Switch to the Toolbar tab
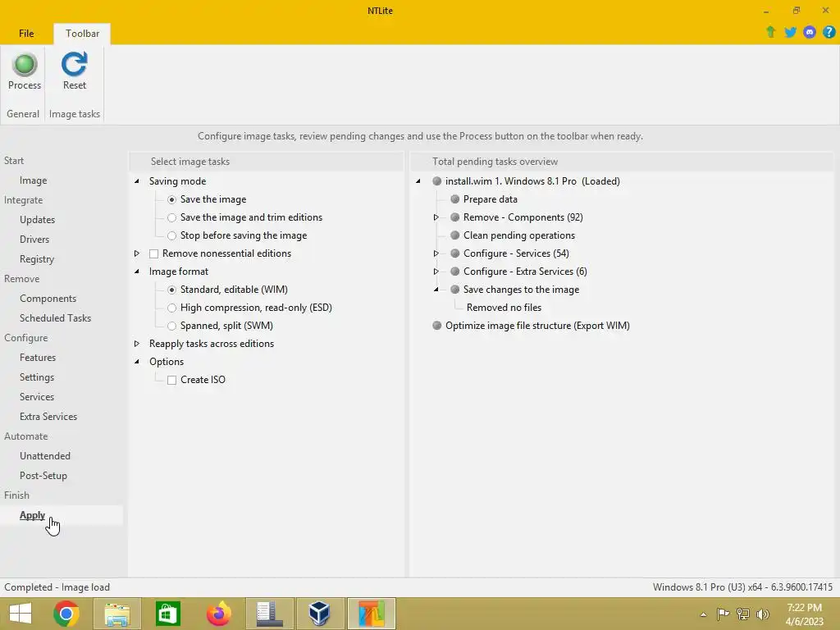840x630 pixels. (82, 33)
